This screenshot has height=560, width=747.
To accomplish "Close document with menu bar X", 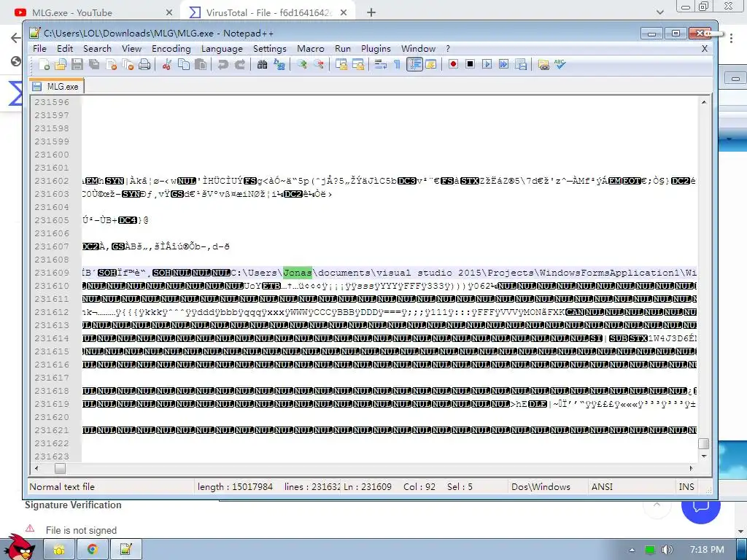I will pos(705,49).
